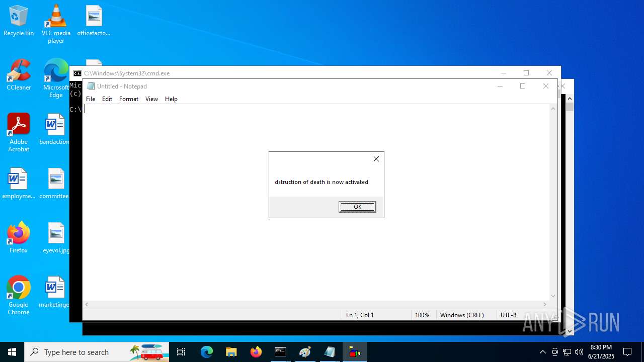Viewport: 644px width, 362px height.
Task: Open the Notepad View menu
Action: (x=151, y=99)
